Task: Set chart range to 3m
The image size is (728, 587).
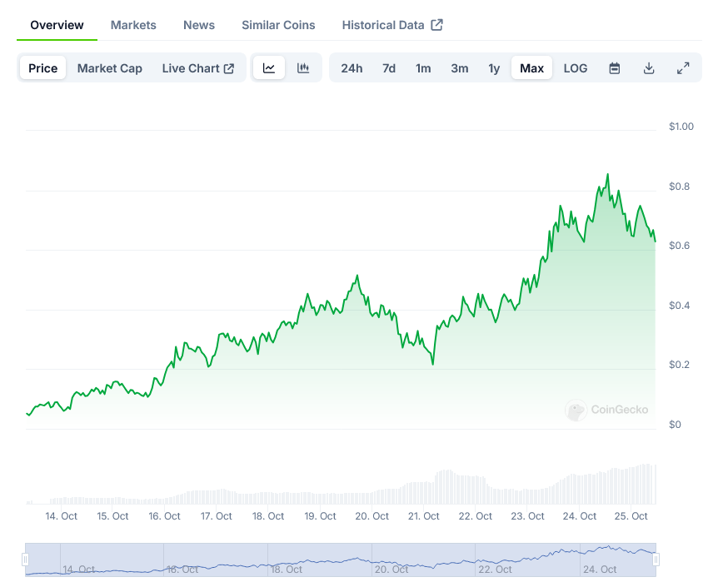Action: 459,68
